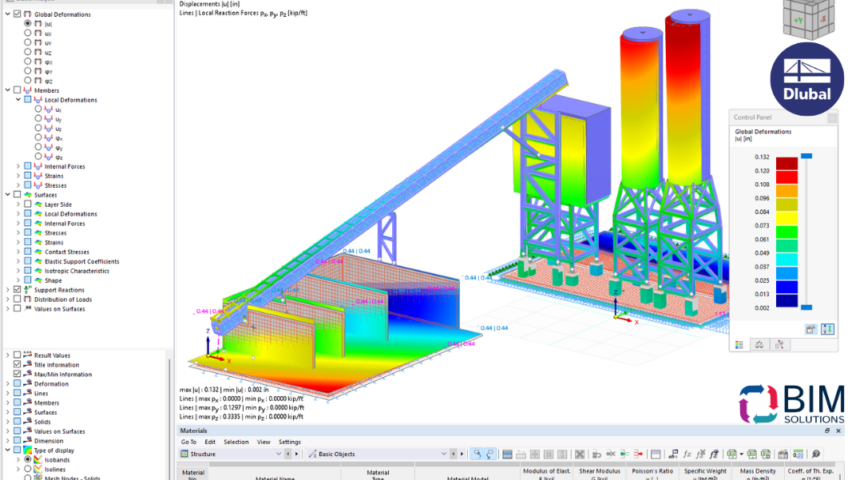Go to next table with right arrow
Image resolution: width=848 pixels, height=480 pixels.
tap(295, 454)
